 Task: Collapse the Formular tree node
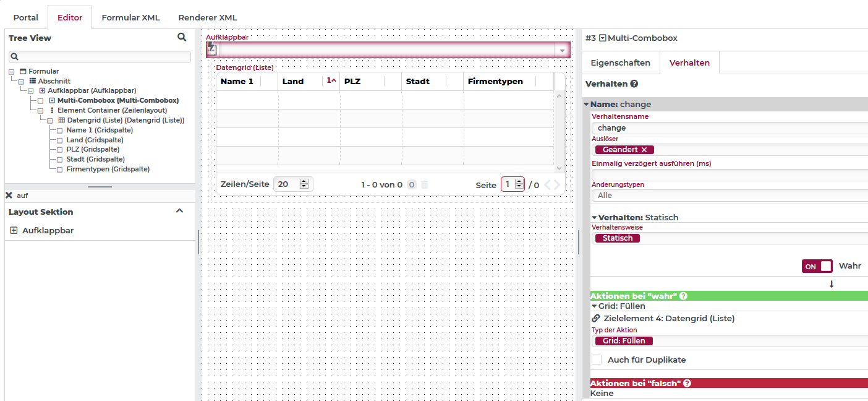12,72
